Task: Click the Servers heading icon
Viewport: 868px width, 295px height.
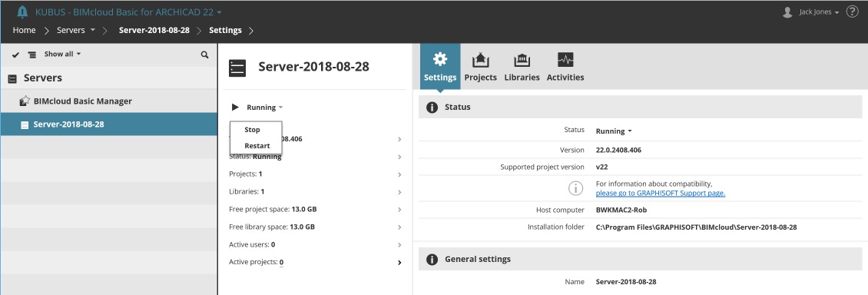Action: click(12, 78)
